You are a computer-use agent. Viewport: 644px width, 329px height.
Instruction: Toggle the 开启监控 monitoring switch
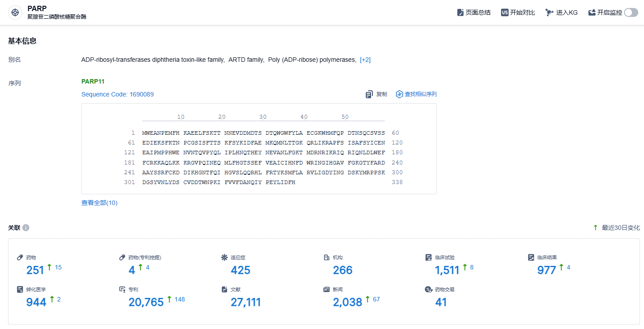coord(631,12)
